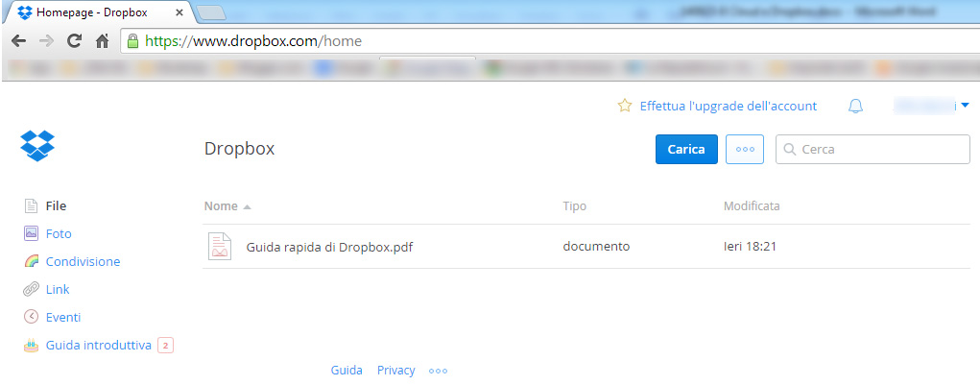980x385 pixels.
Task: Click the browser forward arrow
Action: (46, 42)
